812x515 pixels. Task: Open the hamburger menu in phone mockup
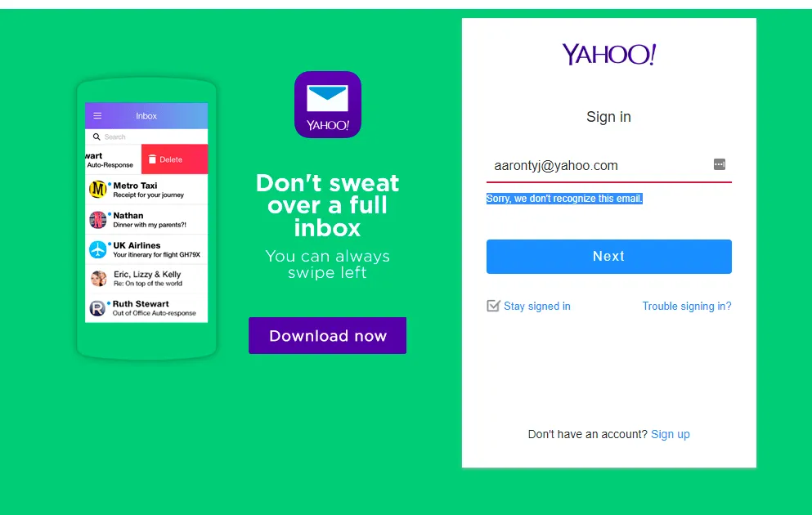point(97,116)
